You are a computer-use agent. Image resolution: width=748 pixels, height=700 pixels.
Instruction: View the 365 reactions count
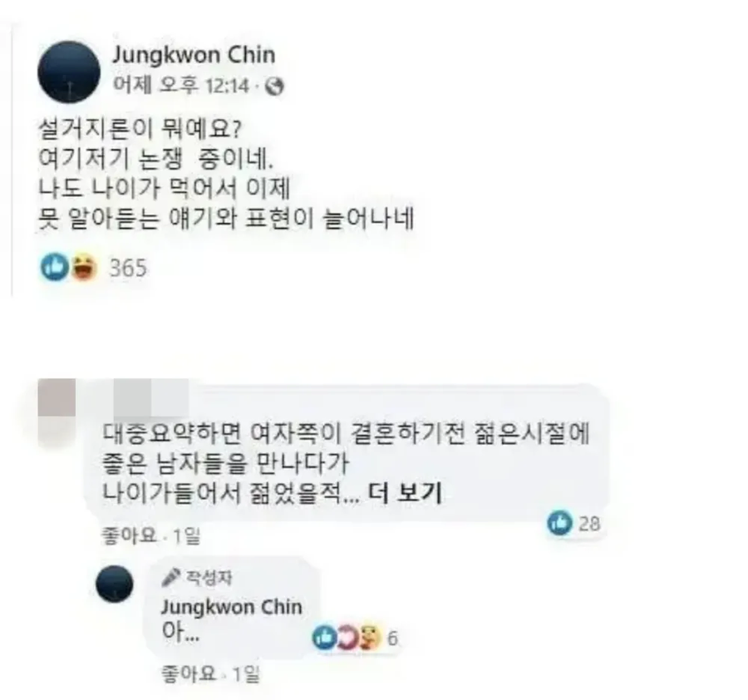pos(128,268)
